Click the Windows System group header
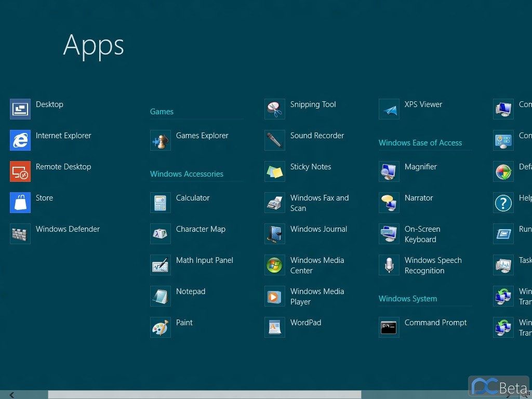Image resolution: width=532 pixels, height=399 pixels. 407,299
